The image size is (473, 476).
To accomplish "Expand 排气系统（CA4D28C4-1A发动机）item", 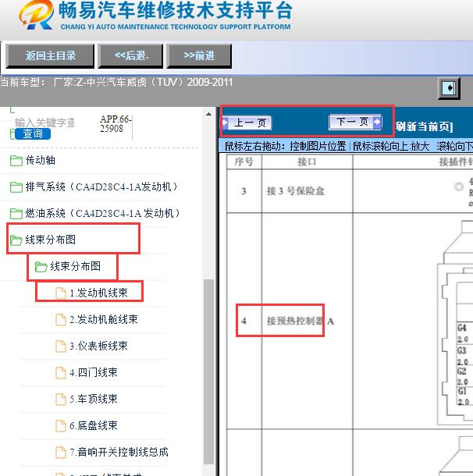I will (x=101, y=186).
